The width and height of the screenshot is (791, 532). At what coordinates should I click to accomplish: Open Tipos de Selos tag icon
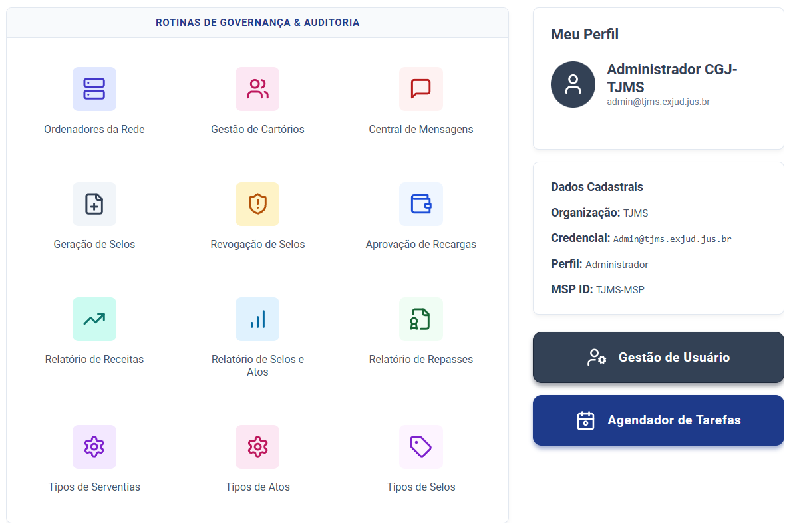click(420, 447)
